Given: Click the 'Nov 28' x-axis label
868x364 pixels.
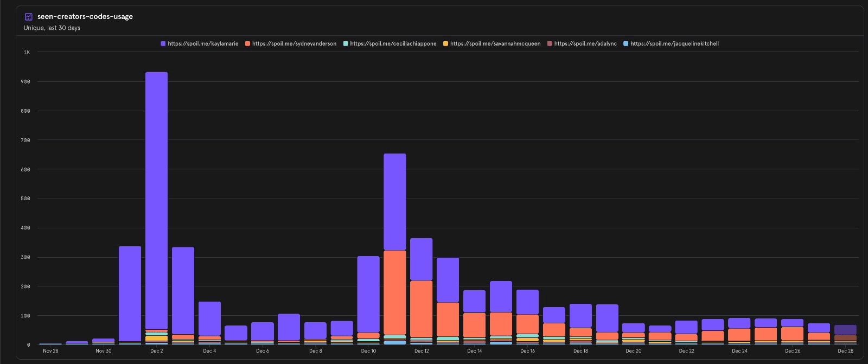Looking at the screenshot, I should click(50, 351).
